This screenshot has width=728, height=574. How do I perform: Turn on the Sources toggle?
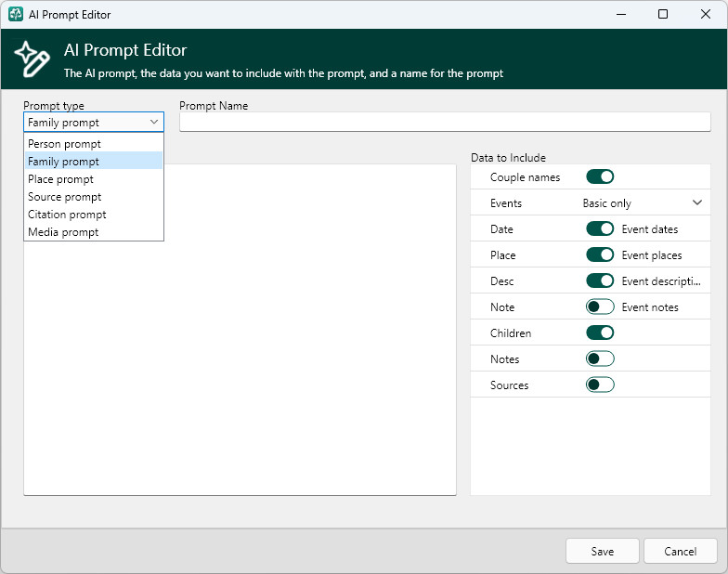[x=600, y=385]
